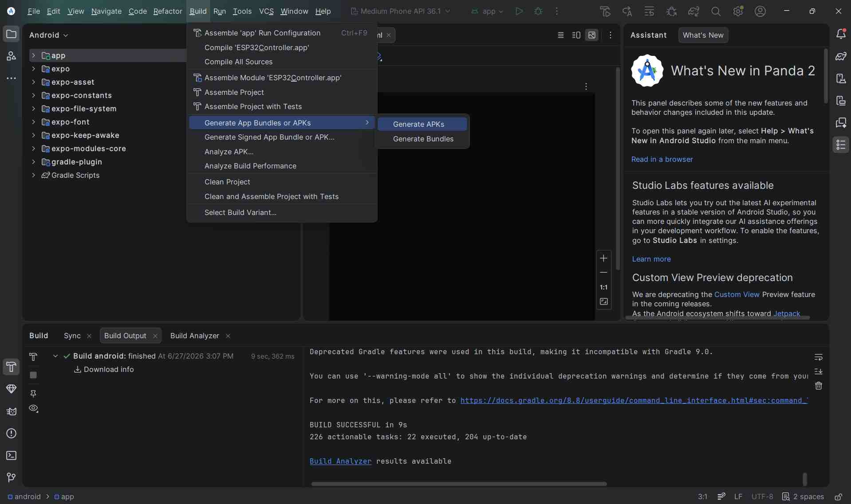Image resolution: width=851 pixels, height=504 pixels.
Task: Toggle read-only lock in status bar
Action: point(838,496)
